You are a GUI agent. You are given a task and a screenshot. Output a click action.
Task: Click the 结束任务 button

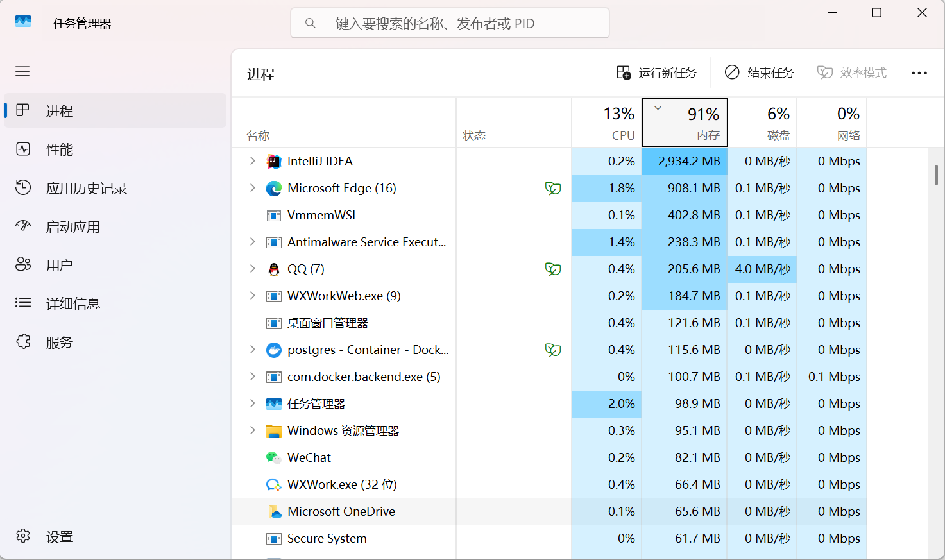[x=760, y=73]
